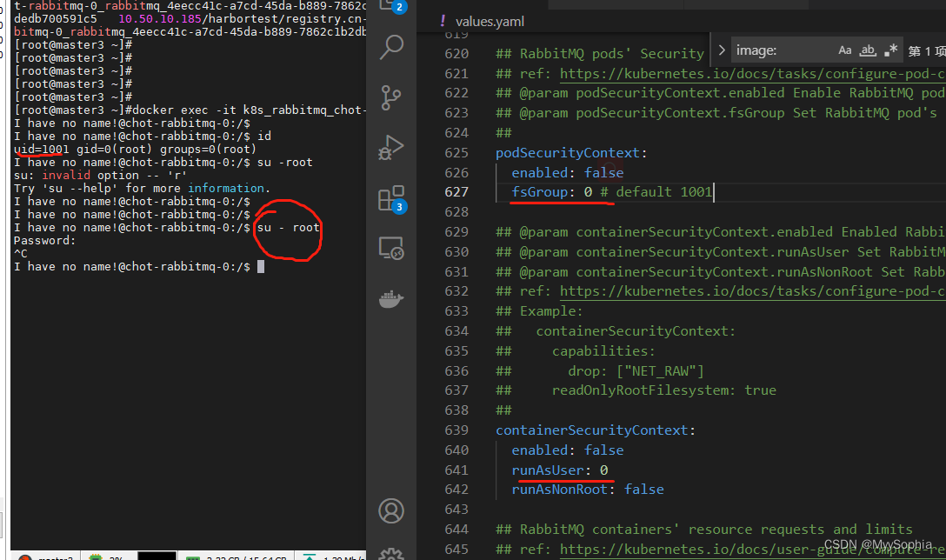Click 'enabled: false' on line 640
The image size is (946, 560).
[x=567, y=450]
